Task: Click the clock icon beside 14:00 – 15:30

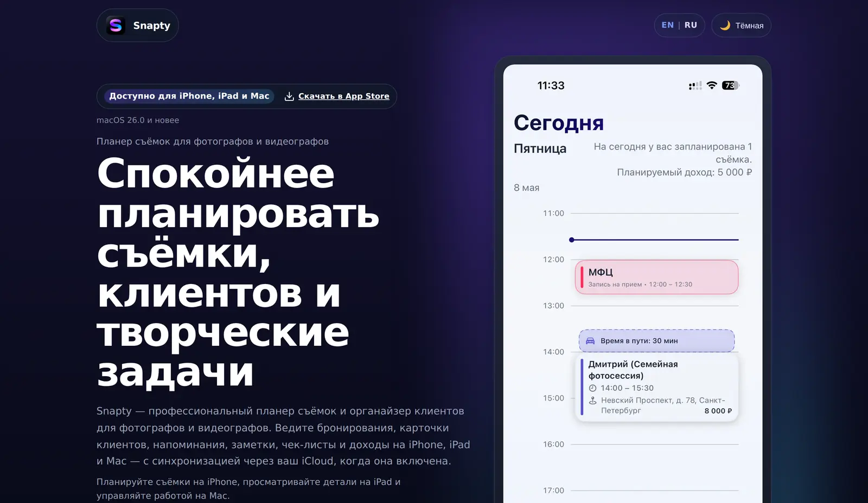Action: (592, 388)
